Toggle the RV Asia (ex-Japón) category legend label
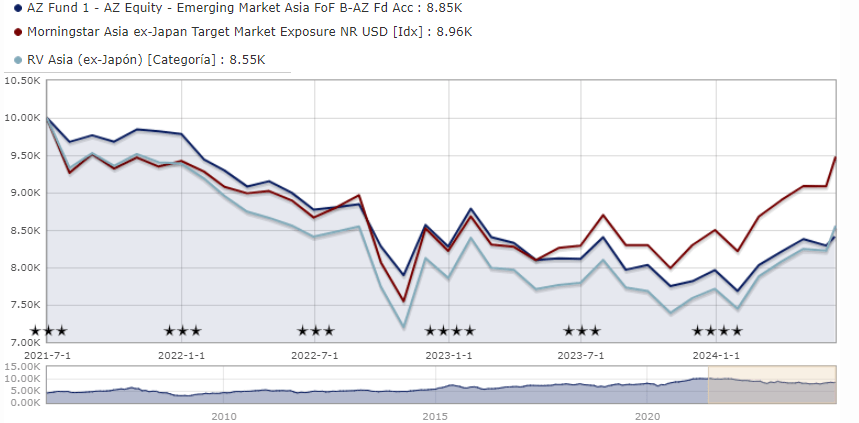This screenshot has height=423, width=859. click(146, 59)
